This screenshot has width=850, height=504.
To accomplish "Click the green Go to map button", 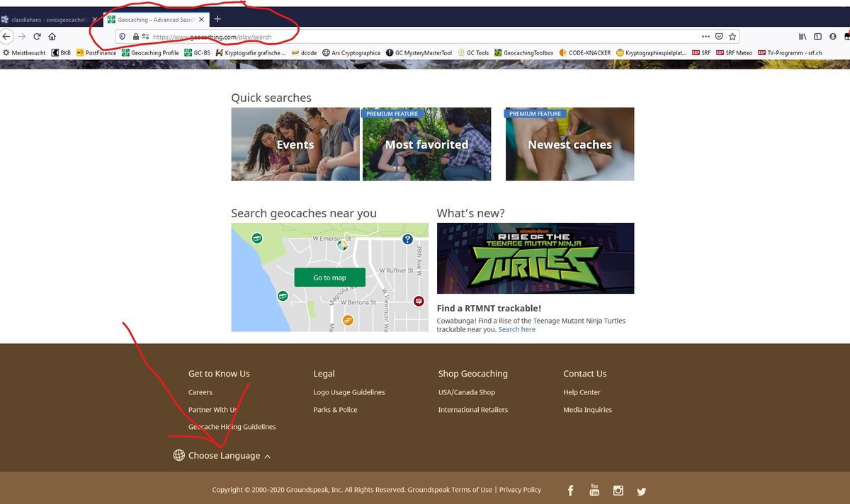I will 329,277.
